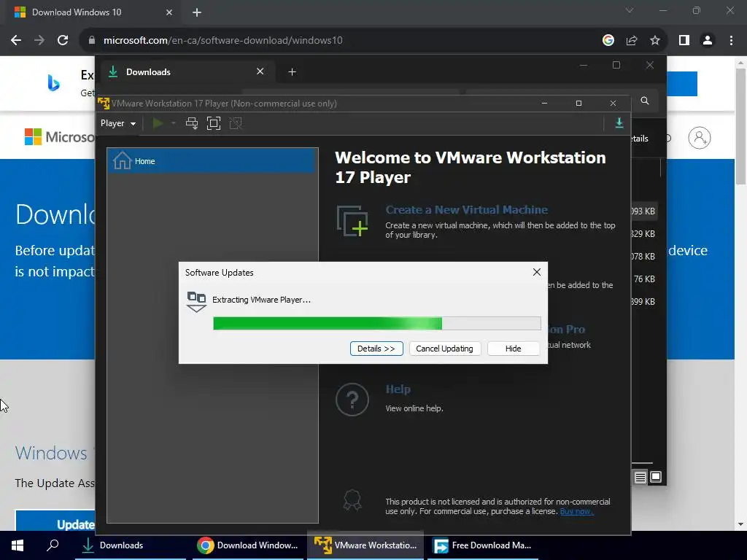The image size is (747, 560).
Task: Toggle the Chrome side panel icon
Action: click(684, 41)
